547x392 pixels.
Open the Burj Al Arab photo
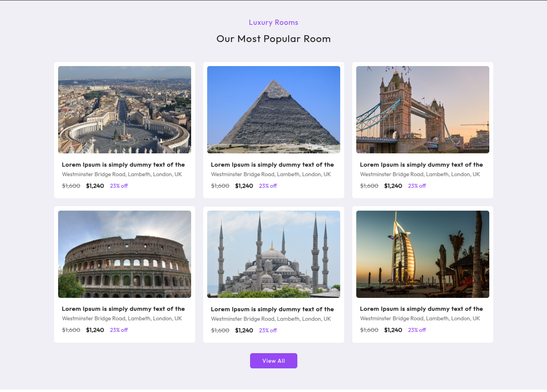(x=422, y=254)
